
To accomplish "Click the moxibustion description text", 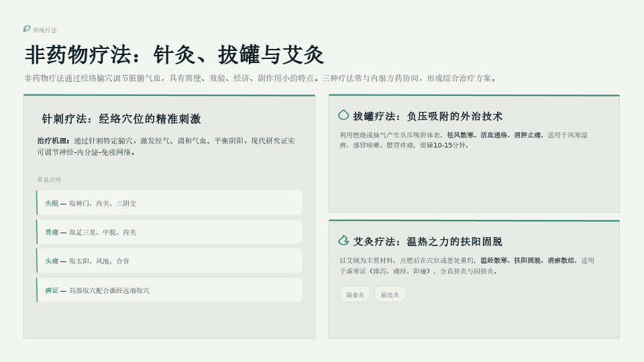I will [467, 265].
